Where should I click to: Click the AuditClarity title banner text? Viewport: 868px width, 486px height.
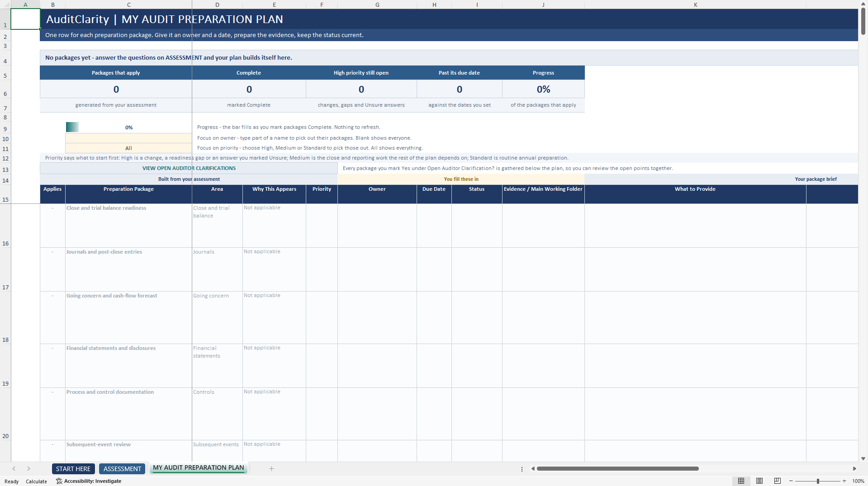(164, 19)
